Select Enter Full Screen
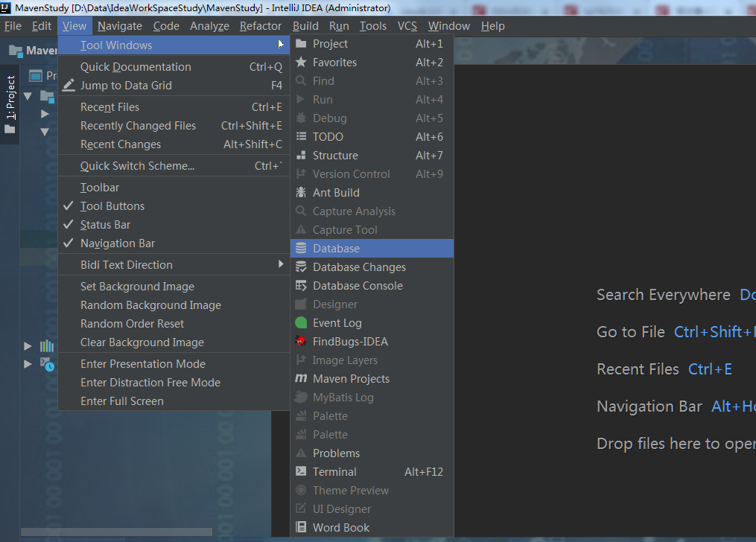756x542 pixels. 174,401
